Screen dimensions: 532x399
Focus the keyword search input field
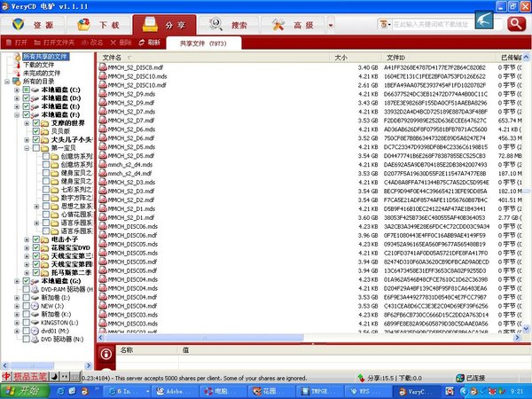pos(433,25)
